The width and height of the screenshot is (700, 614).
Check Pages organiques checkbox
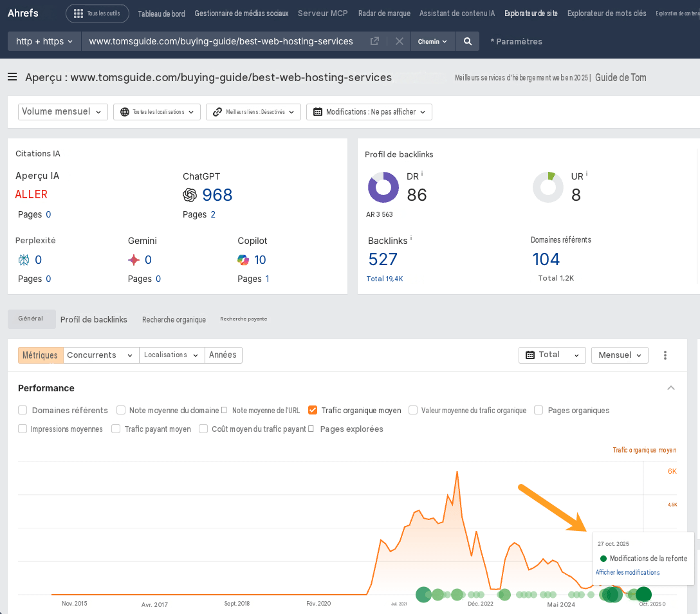coord(539,410)
